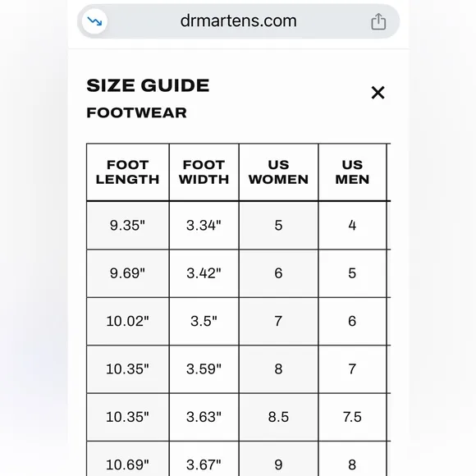476x476 pixels.
Task: Open the share icon in address bar
Action: [x=378, y=21]
